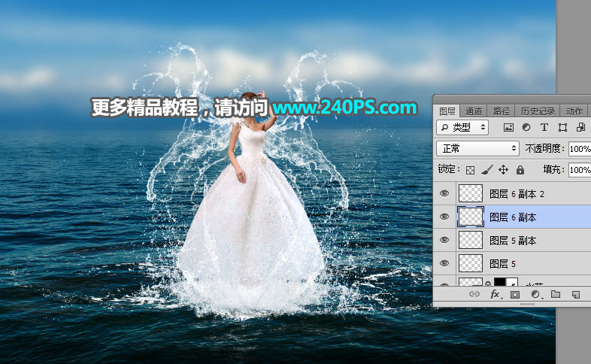The height and width of the screenshot is (364, 591).
Task: Select layer name 图层 5 副本
Action: coord(513,241)
